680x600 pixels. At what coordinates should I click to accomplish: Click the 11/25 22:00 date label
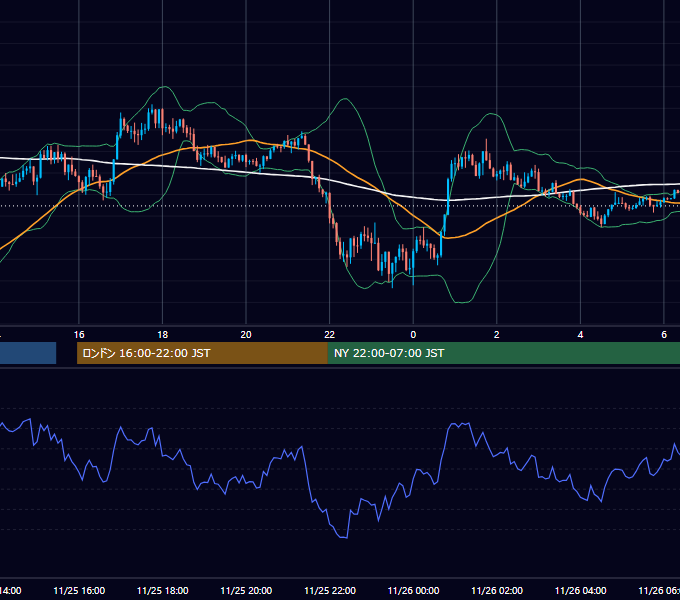tap(330, 590)
